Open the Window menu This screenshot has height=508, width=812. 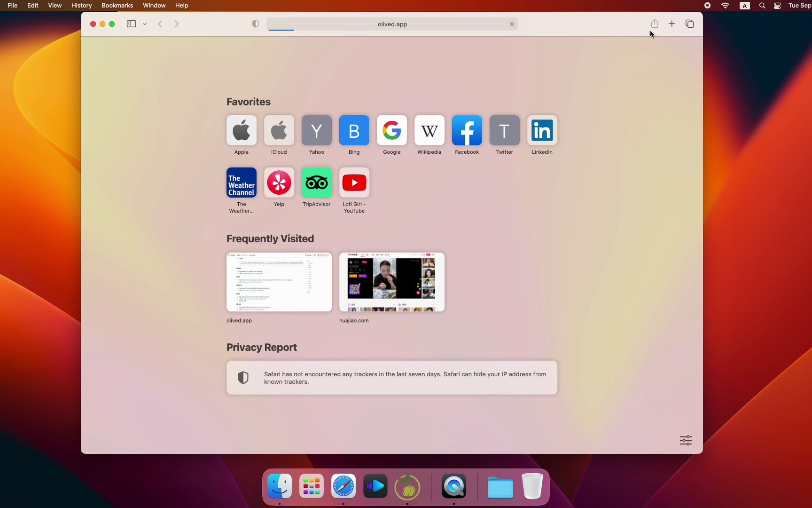(x=154, y=6)
